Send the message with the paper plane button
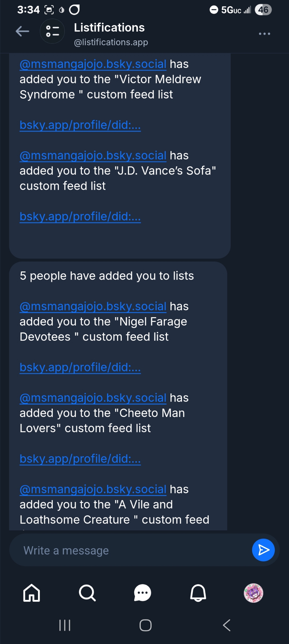 click(x=263, y=550)
